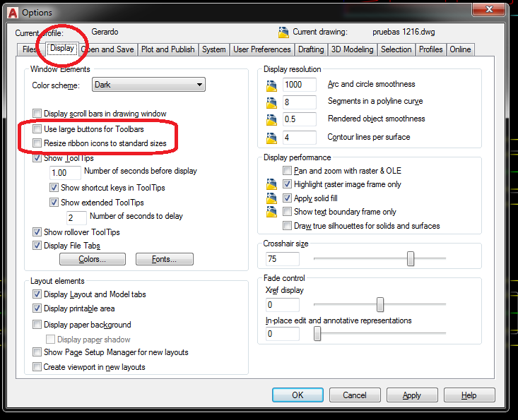Click the drawing icon beside Highlight raster image frame

(271, 184)
